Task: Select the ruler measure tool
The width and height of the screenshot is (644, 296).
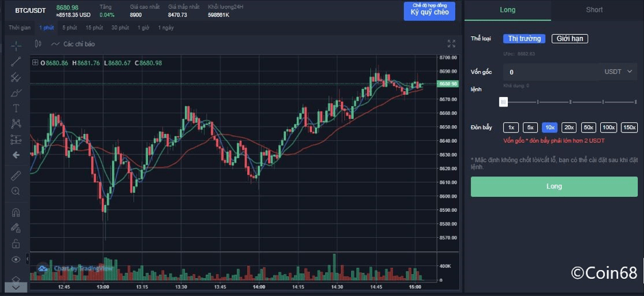Action: click(16, 176)
